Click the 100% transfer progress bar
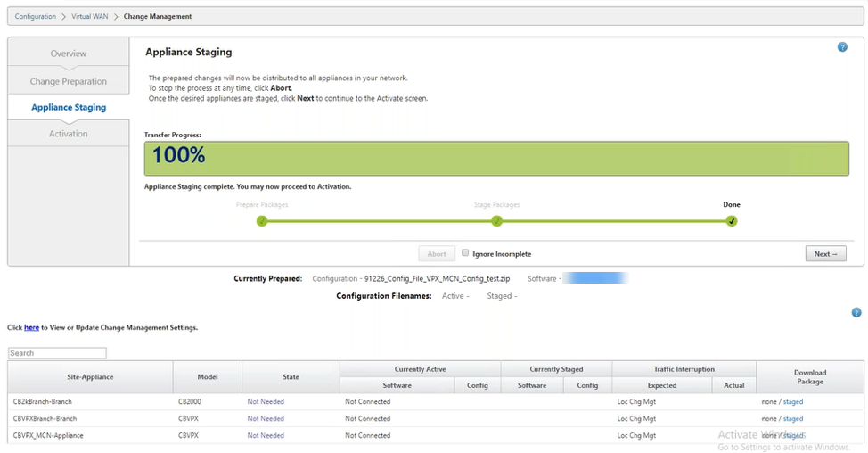This screenshot has height=453, width=868. point(496,157)
